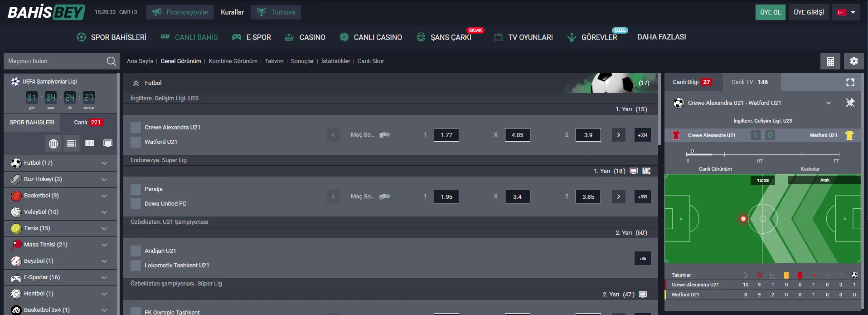Screen dimensions: 868x315
Task: Expand the E-Sporlar (16) category
Action: click(x=60, y=277)
